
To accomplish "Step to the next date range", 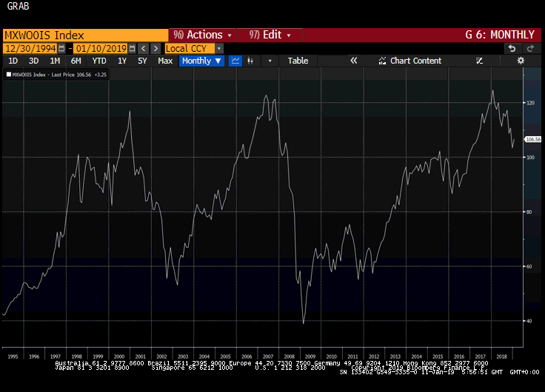I will [x=156, y=48].
